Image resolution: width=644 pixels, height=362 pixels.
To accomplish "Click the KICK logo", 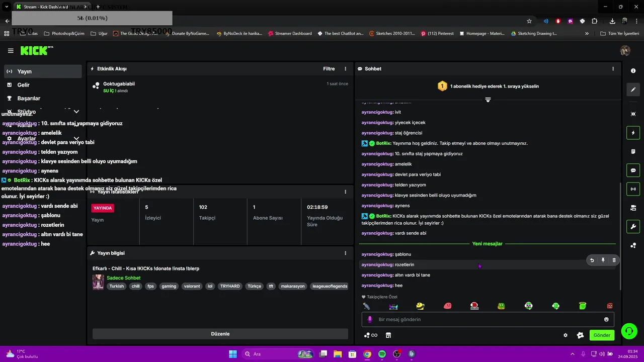I will (x=36, y=50).
